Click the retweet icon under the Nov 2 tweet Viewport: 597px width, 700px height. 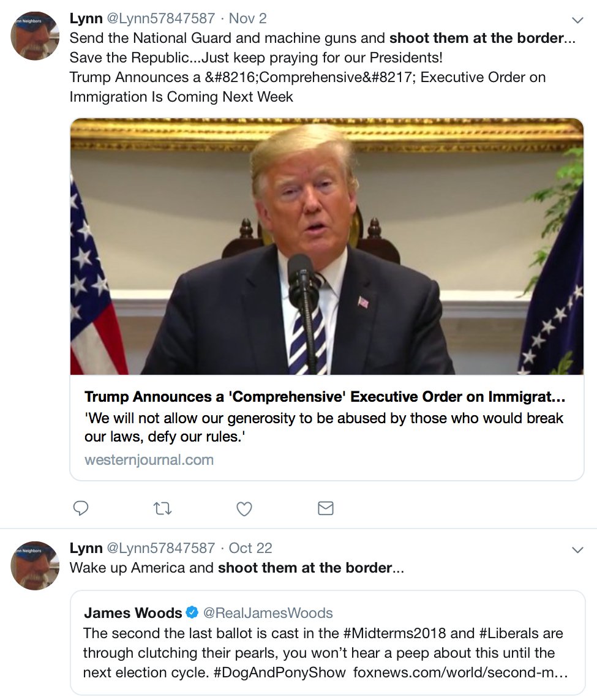(x=162, y=508)
